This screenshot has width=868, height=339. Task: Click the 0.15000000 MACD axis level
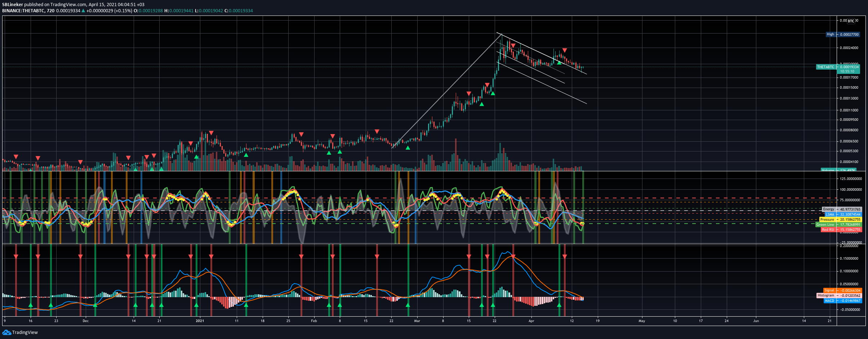pyautogui.click(x=849, y=258)
